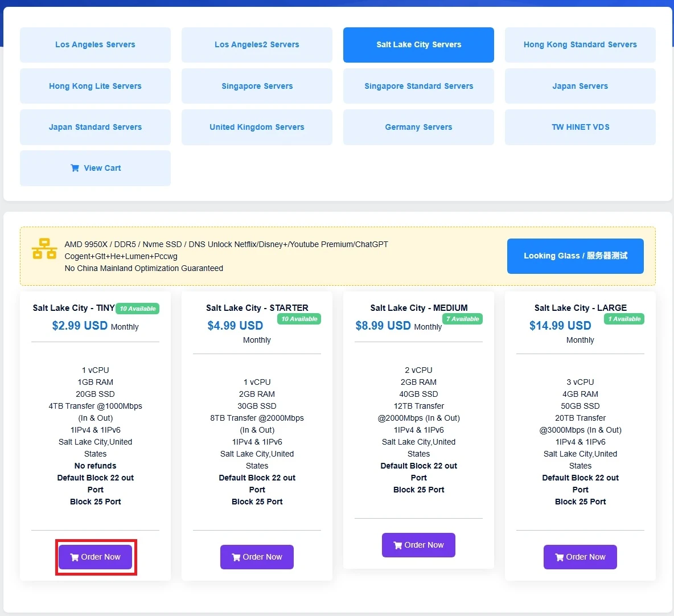Click the 10 Available badge on TINY plan
Viewport: 674px width, 616px height.
pos(138,309)
